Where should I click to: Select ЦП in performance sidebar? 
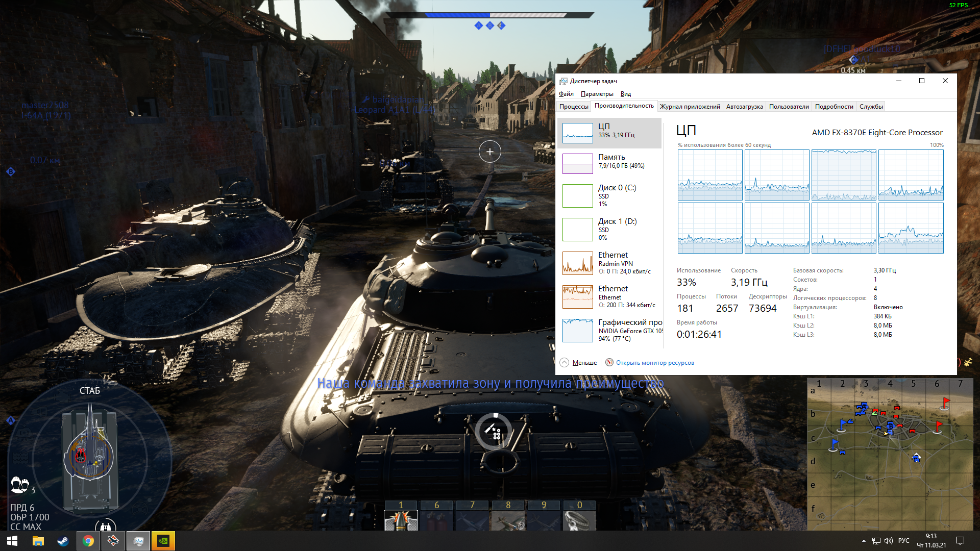point(609,133)
